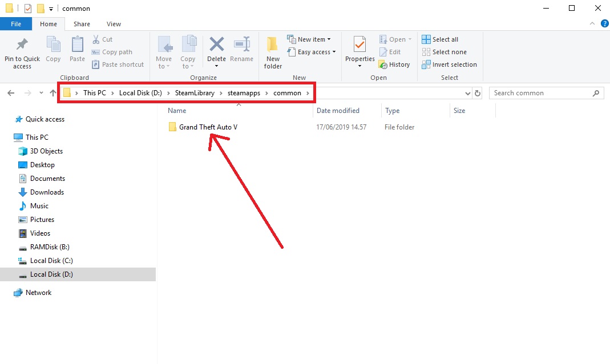This screenshot has height=364, width=610.
Task: Open the Customize Quick Access Toolbar dropdown
Action: 51,9
